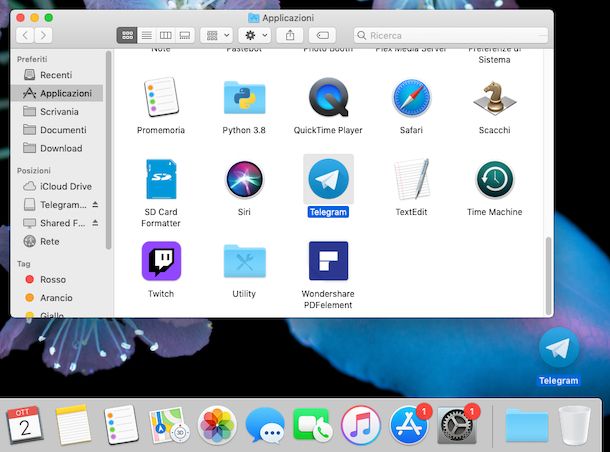
Task: Click the Ricerca search field
Action: pyautogui.click(x=451, y=35)
